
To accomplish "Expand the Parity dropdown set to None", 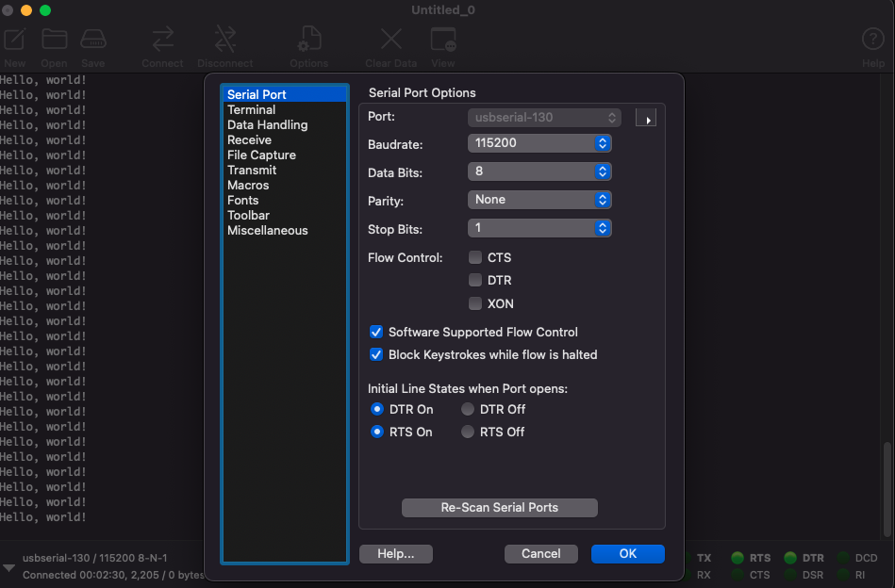I will (x=539, y=200).
